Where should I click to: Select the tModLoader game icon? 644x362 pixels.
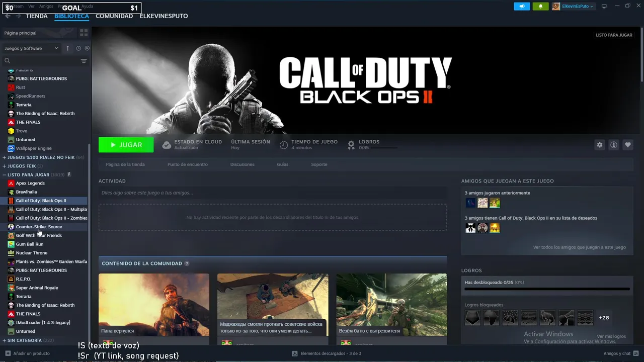click(x=11, y=322)
